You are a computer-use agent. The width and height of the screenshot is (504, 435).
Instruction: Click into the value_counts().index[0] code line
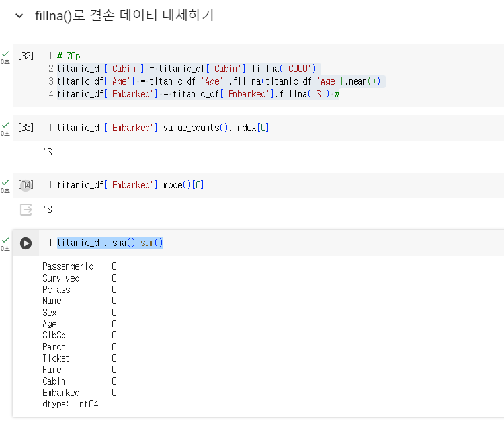pyautogui.click(x=163, y=128)
